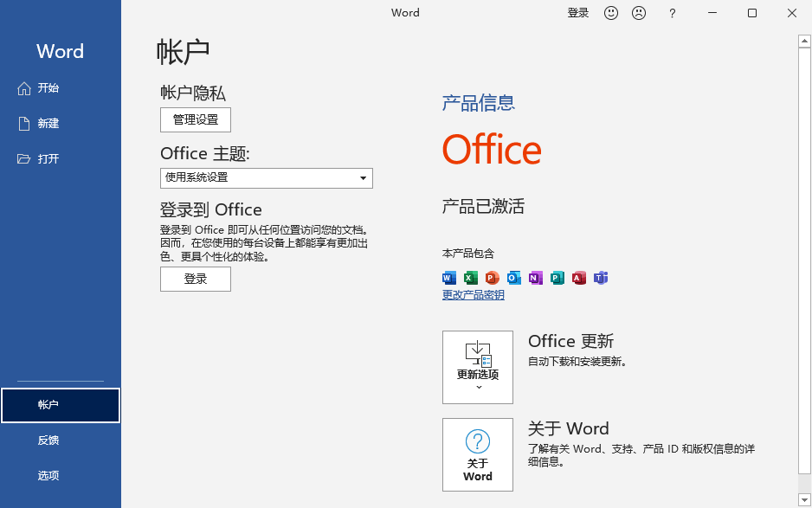The image size is (812, 508).
Task: Select 帐户 in the sidebar
Action: [x=61, y=405]
